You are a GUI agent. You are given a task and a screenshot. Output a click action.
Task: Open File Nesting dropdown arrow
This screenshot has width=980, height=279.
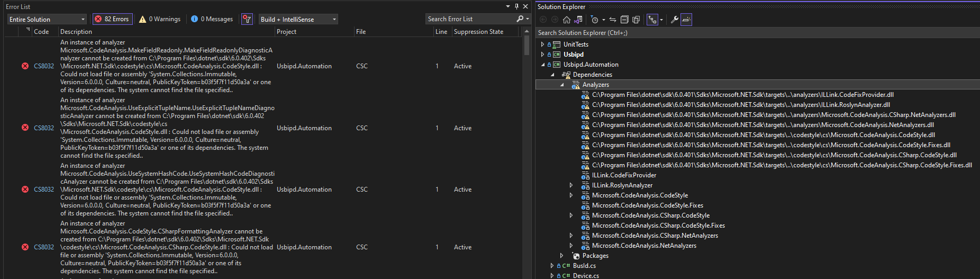coord(661,20)
